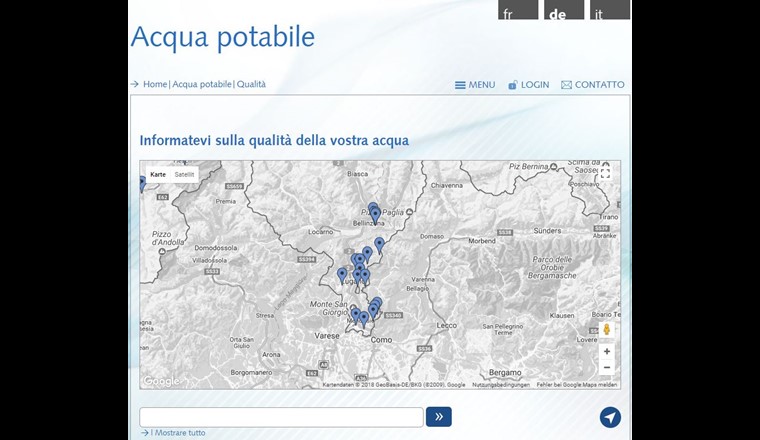This screenshot has width=760, height=440.
Task: Click the Lecco label on the map
Action: pyautogui.click(x=446, y=325)
